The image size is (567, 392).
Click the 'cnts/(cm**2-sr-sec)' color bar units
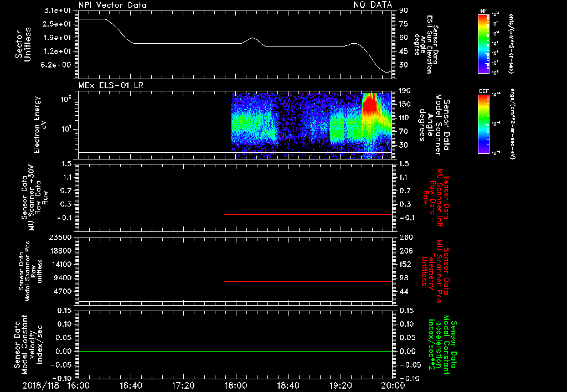pos(511,43)
